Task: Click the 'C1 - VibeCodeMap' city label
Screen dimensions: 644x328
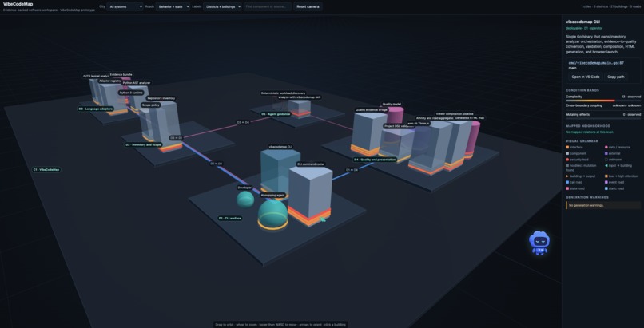Action: point(46,169)
